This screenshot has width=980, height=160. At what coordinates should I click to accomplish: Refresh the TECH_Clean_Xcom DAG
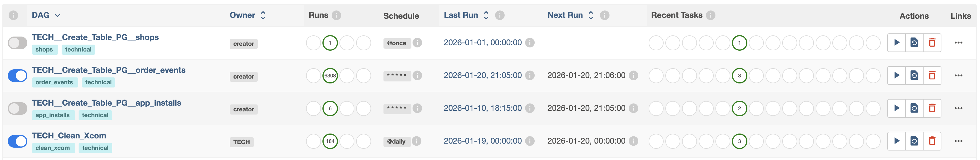[914, 141]
